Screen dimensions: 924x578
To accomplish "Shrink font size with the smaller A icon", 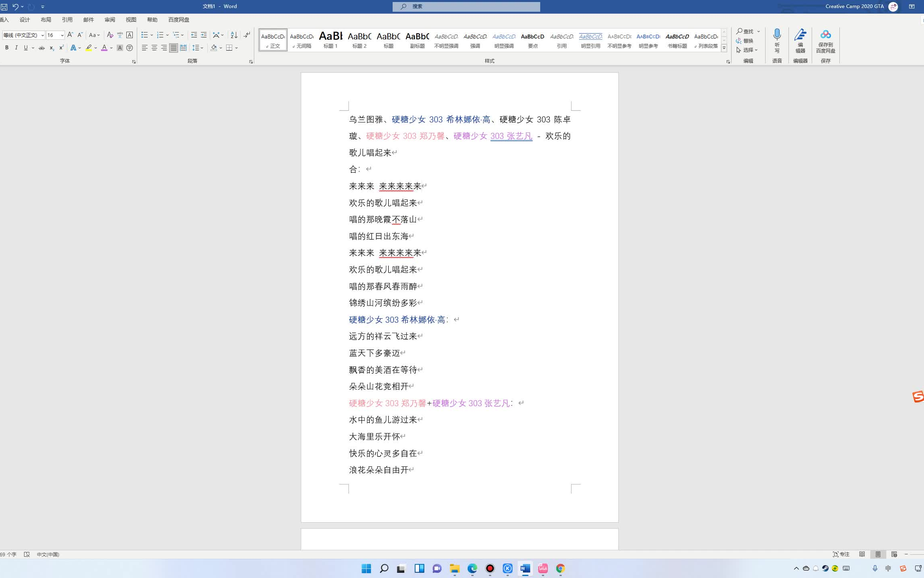I will (x=80, y=35).
